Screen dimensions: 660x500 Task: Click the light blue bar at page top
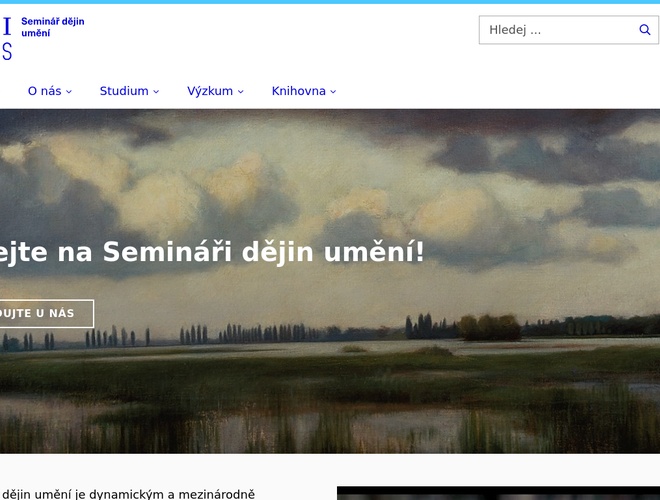click(x=330, y=2)
